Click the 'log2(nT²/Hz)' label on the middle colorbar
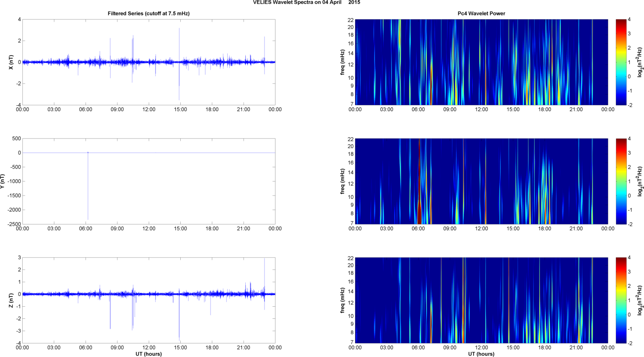 click(640, 181)
